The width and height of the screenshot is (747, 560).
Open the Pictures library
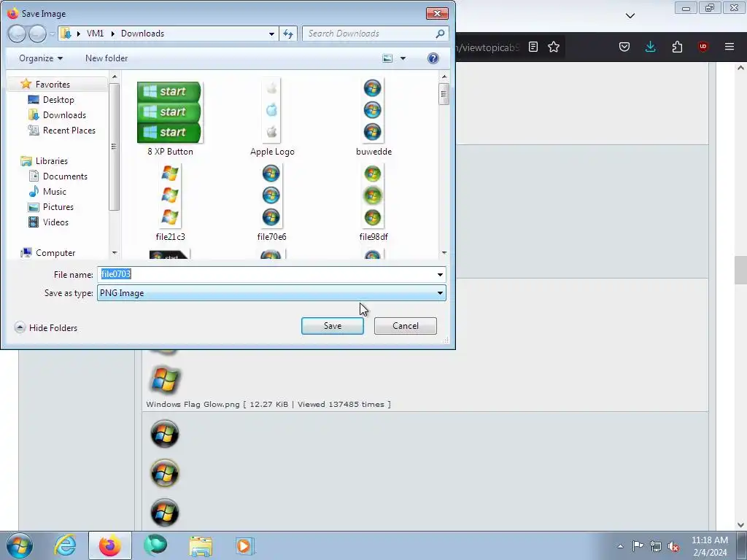pos(58,206)
